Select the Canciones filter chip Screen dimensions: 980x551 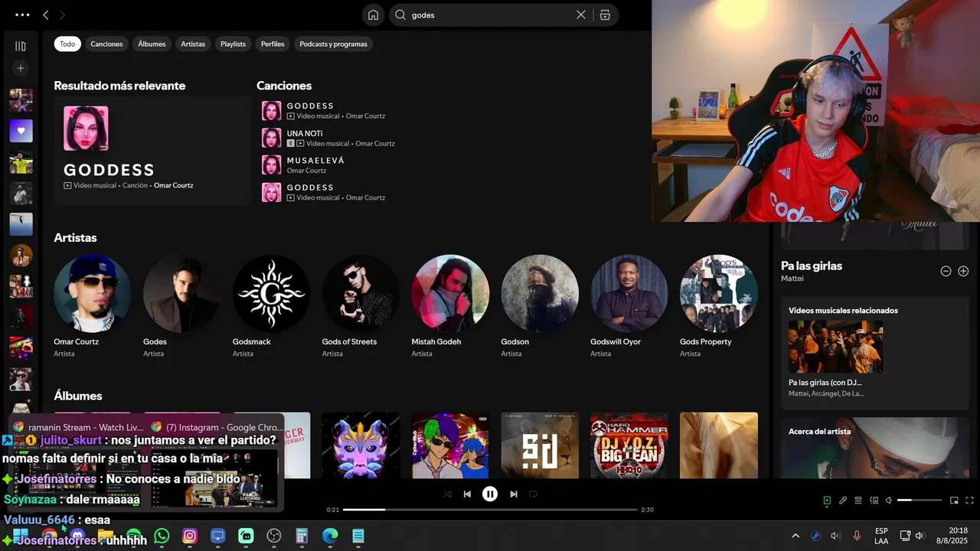[106, 44]
